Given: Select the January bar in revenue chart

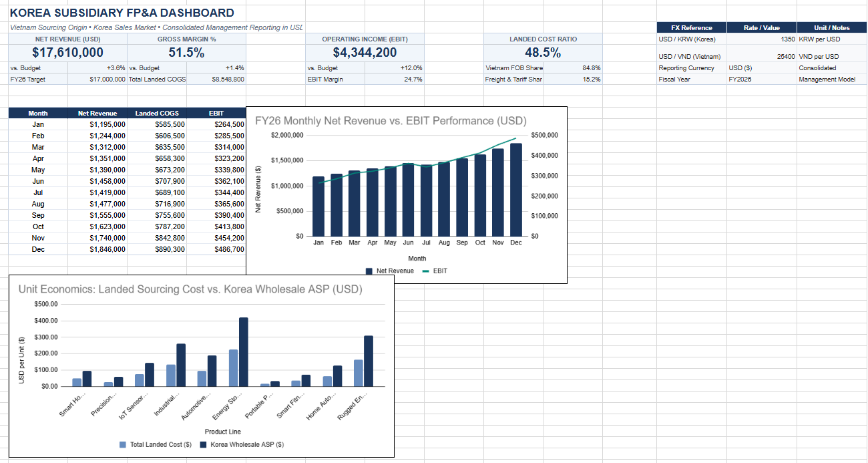Looking at the screenshot, I should tap(318, 206).
